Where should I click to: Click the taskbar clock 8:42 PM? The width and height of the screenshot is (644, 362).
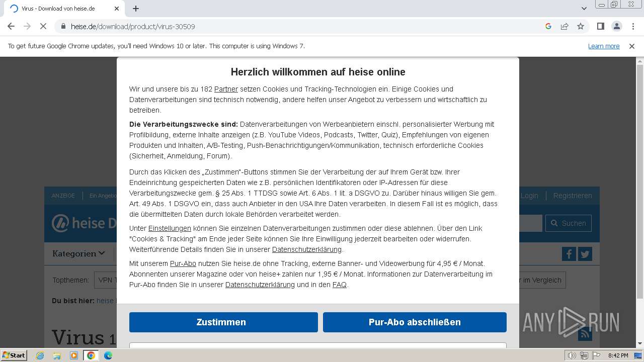pos(618,355)
